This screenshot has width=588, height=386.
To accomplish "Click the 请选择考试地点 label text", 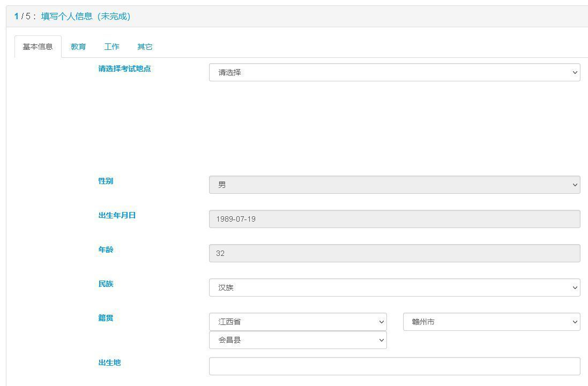I will [124, 69].
